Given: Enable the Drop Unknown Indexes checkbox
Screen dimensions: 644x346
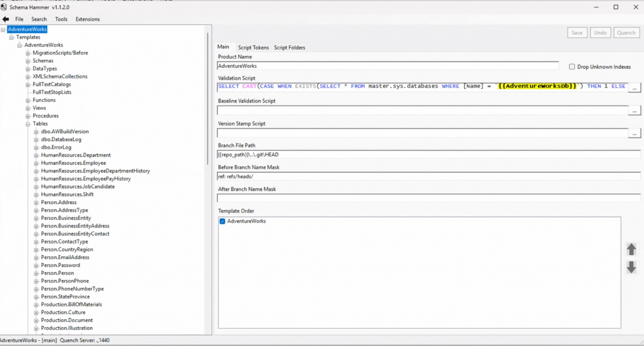Looking at the screenshot, I should 572,67.
